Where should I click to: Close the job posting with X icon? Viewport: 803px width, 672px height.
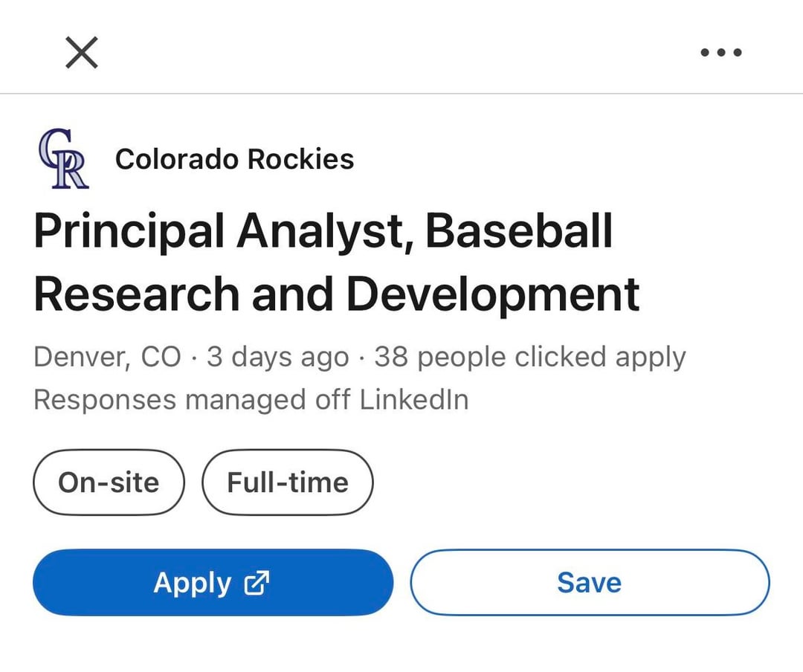point(82,53)
